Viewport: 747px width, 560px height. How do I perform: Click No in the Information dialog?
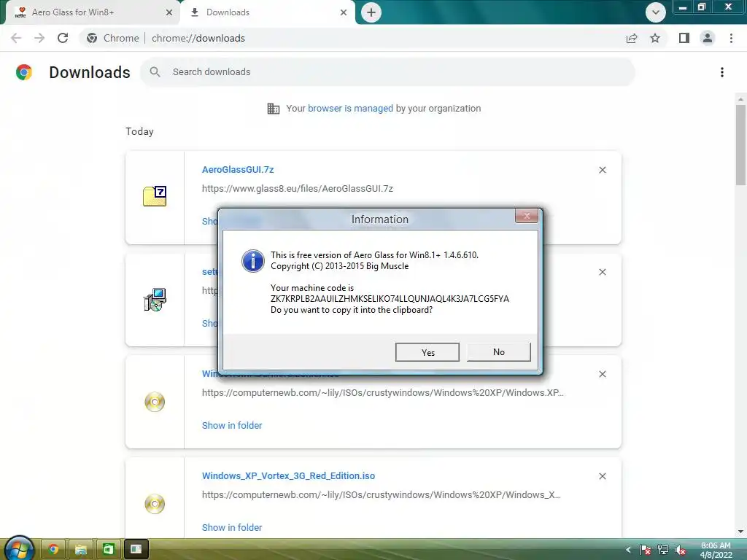(499, 352)
